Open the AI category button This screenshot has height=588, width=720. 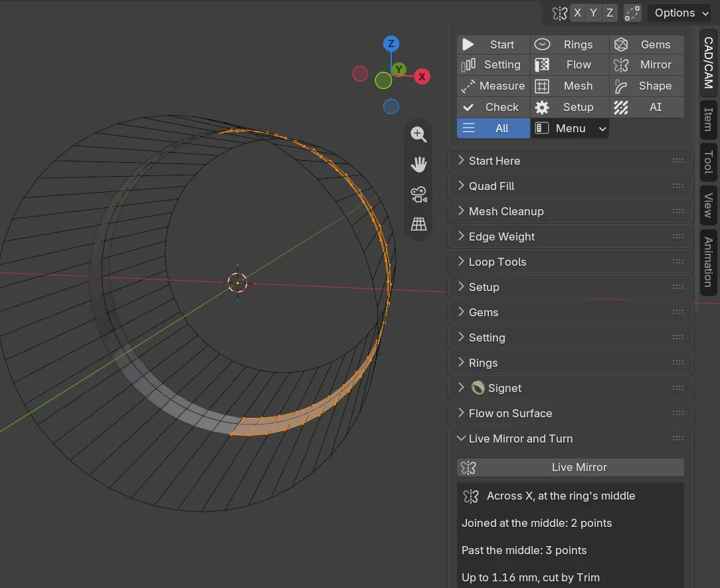pos(647,107)
